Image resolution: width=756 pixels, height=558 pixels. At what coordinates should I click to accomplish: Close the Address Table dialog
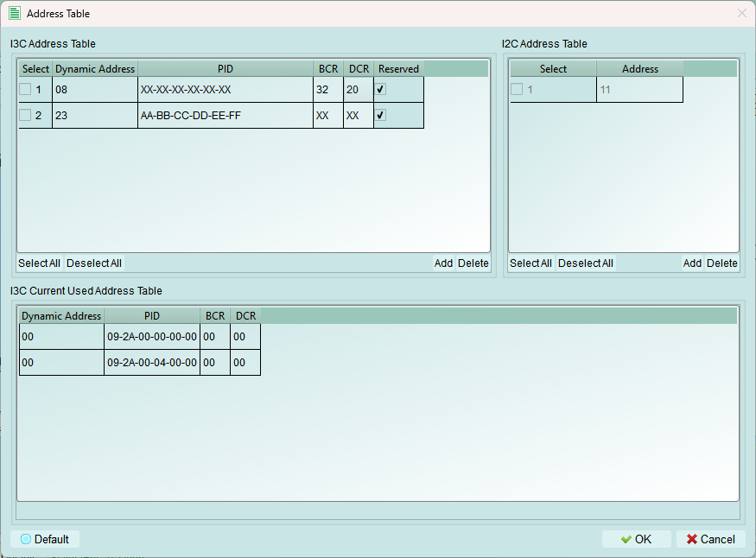click(741, 14)
